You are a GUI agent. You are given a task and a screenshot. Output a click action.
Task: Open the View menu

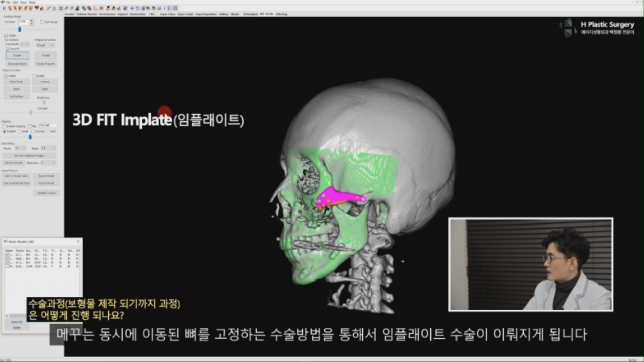(x=23, y=2)
